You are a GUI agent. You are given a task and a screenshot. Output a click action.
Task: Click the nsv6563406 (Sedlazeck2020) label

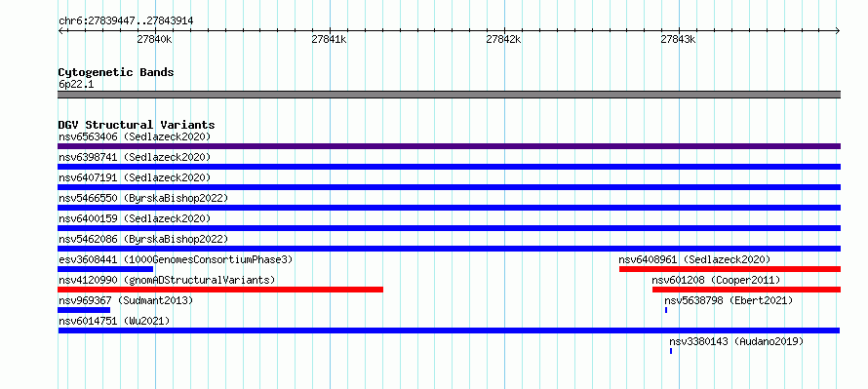[135, 136]
